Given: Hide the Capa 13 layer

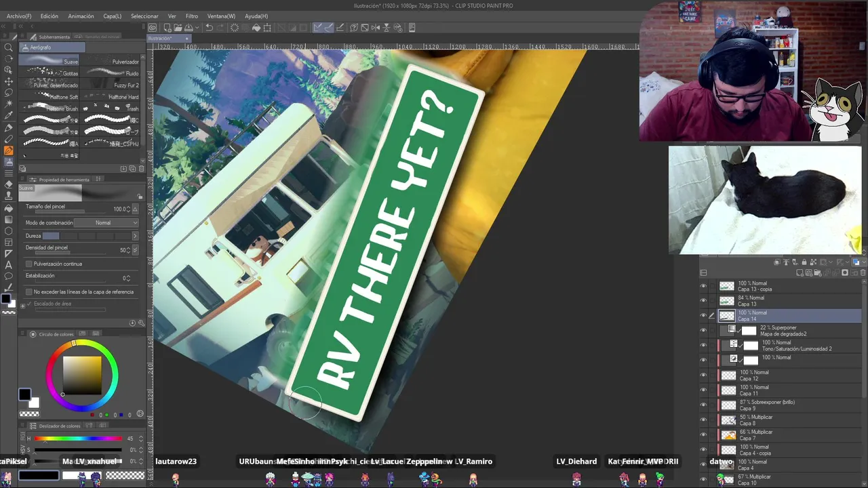Looking at the screenshot, I should [x=703, y=301].
